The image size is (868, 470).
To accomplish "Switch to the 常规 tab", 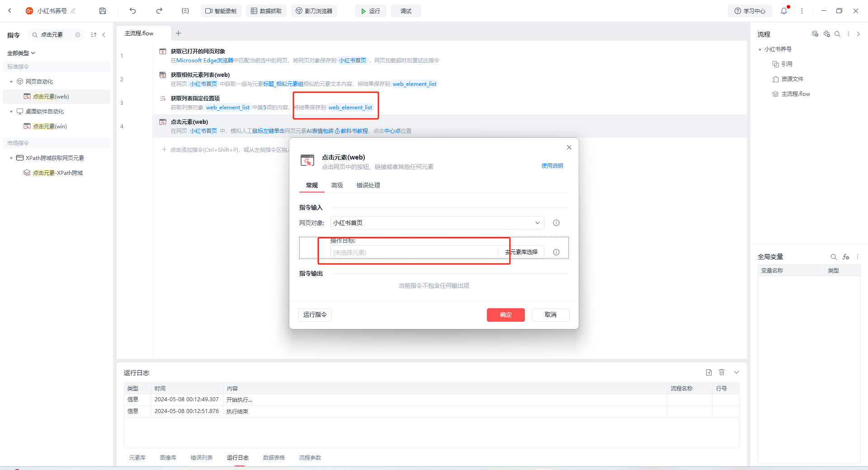I will [x=312, y=185].
